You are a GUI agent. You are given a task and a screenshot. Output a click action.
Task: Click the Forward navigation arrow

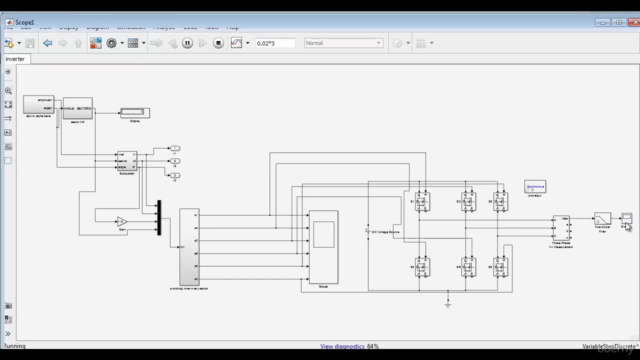(62, 43)
